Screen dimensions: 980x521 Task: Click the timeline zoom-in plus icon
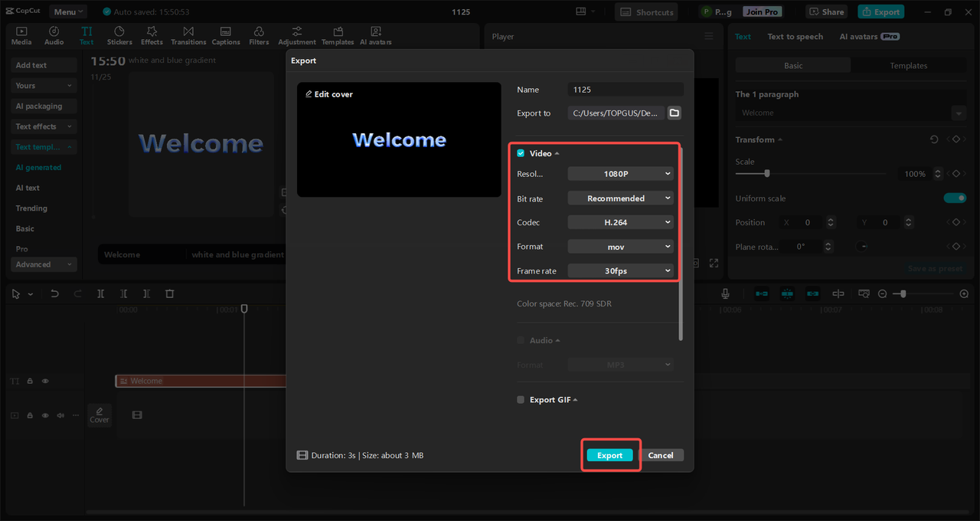964,293
